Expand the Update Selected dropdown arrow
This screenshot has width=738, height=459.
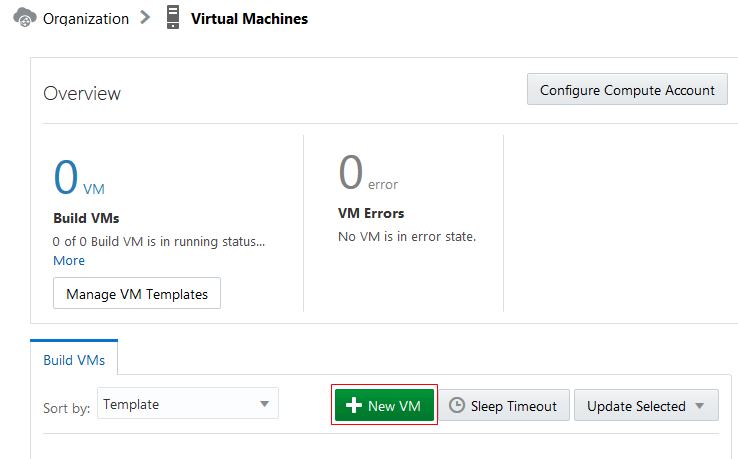[699, 406]
